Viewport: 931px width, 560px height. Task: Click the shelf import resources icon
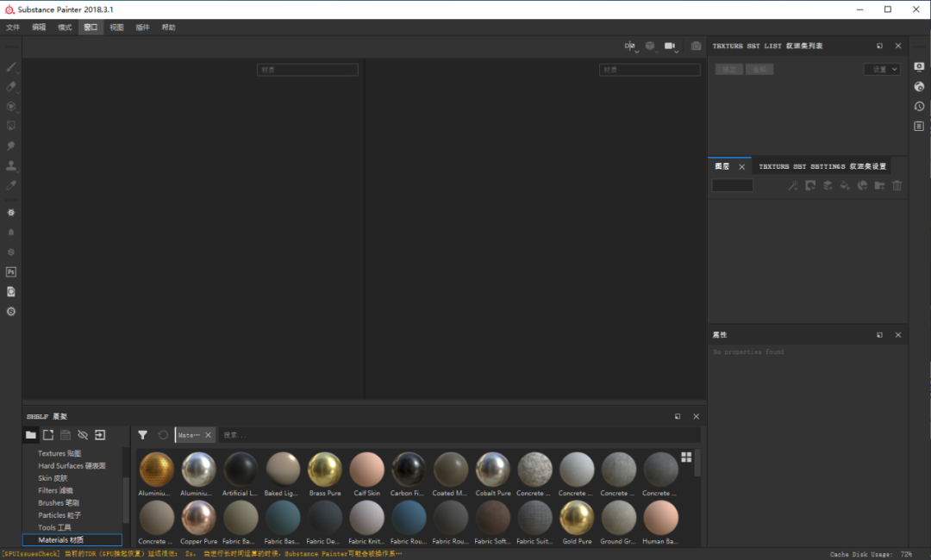[100, 435]
